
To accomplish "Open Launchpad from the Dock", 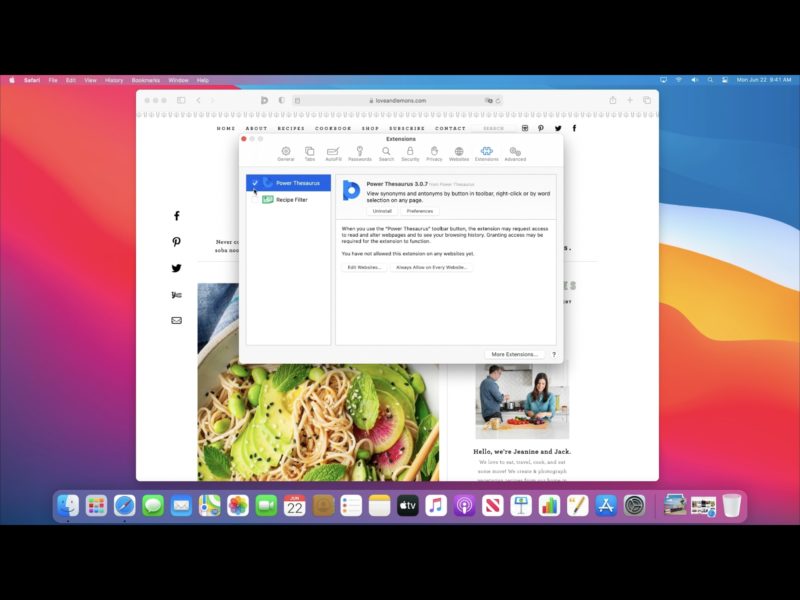I will tap(96, 506).
